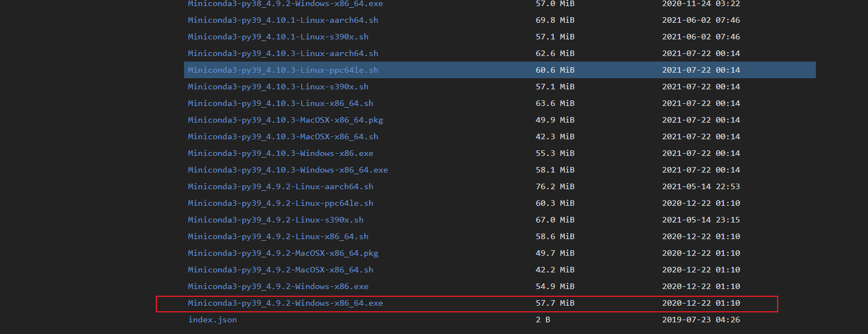The image size is (868, 334).
Task: Select highlighted Miniconda3-py39_4.10.3-Linux-ppc64le.sh link
Action: 283,70
